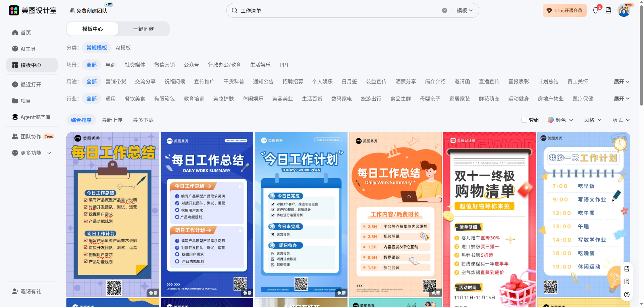644x307 pixels.
Task: Open the 邀请有礼 invite item
Action: [31, 291]
